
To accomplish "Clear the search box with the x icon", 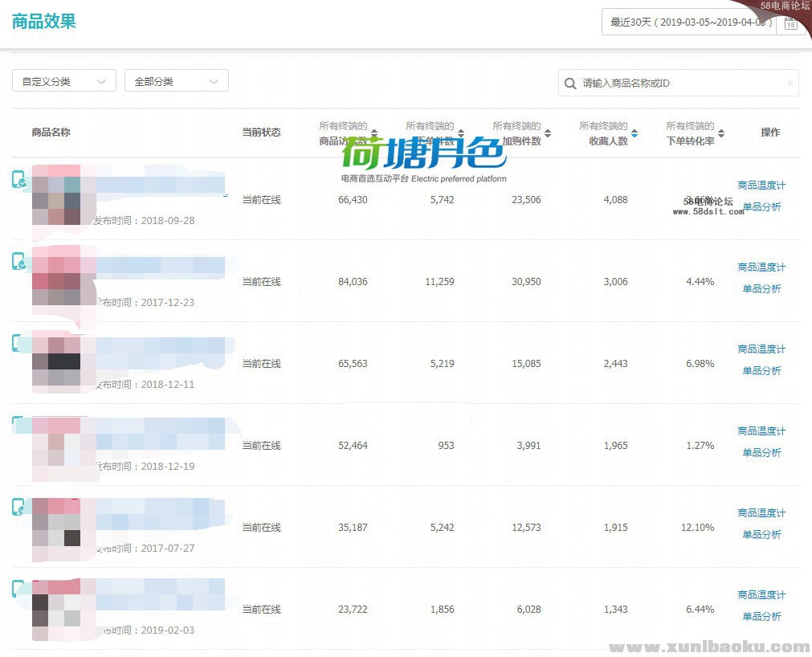I will click(790, 84).
